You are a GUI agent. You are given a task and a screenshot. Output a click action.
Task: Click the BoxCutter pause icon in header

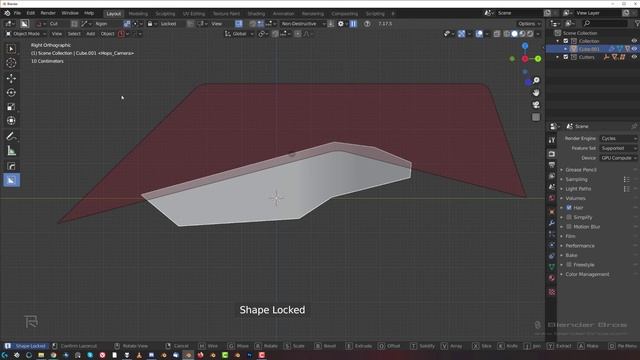353,24
